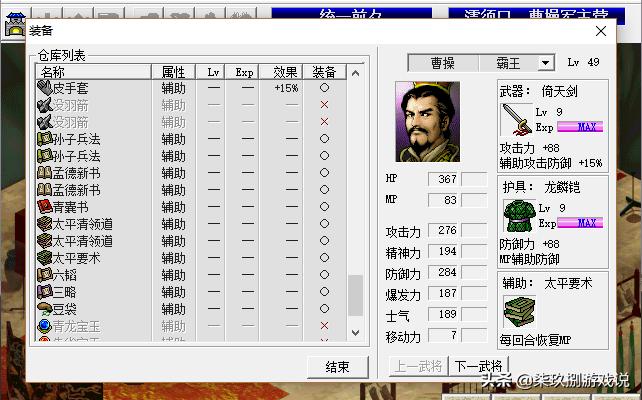
Task: Select the 豆袋 bean bag icon
Action: [44, 309]
